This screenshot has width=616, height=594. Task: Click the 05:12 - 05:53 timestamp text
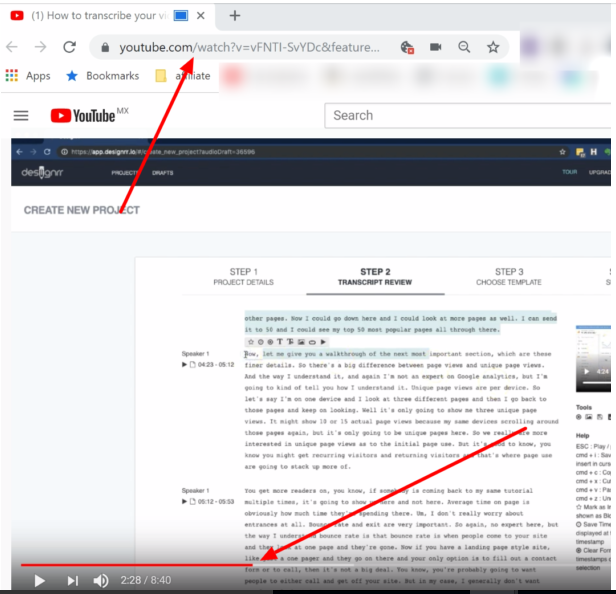click(216, 501)
